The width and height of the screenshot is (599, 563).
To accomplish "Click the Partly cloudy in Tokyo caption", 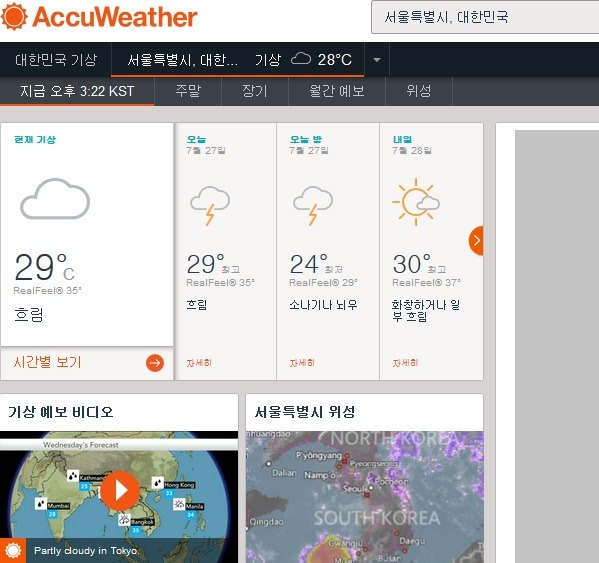I will click(x=86, y=550).
